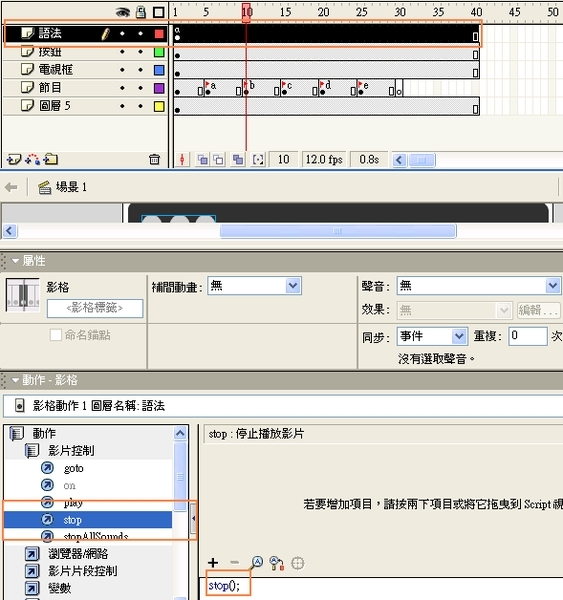Turn on the onion skin button
This screenshot has height=600, width=563.
tap(202, 160)
